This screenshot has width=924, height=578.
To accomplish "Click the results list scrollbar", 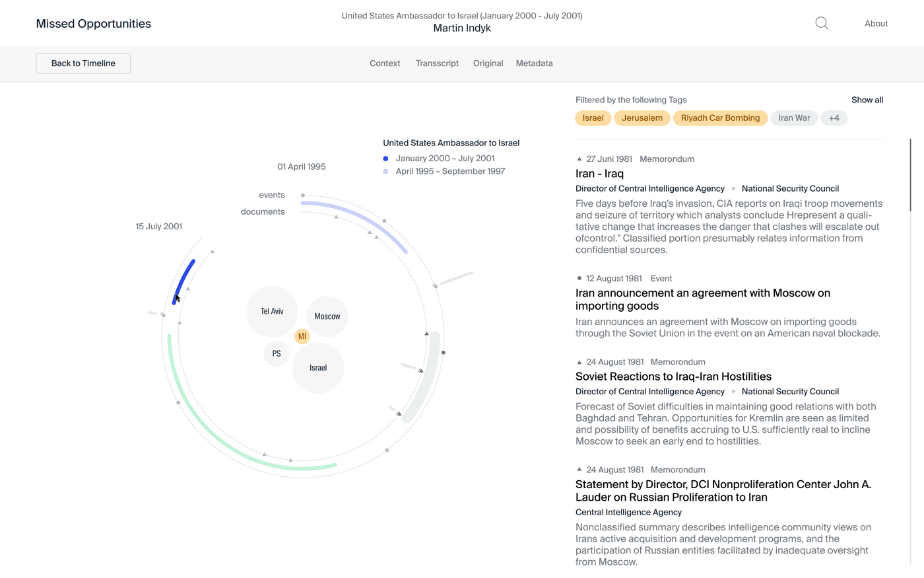I will click(910, 175).
